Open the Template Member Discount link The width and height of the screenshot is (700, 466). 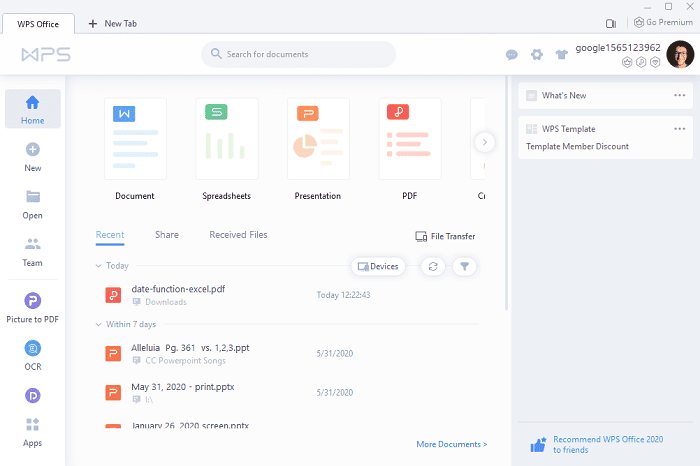tap(577, 146)
